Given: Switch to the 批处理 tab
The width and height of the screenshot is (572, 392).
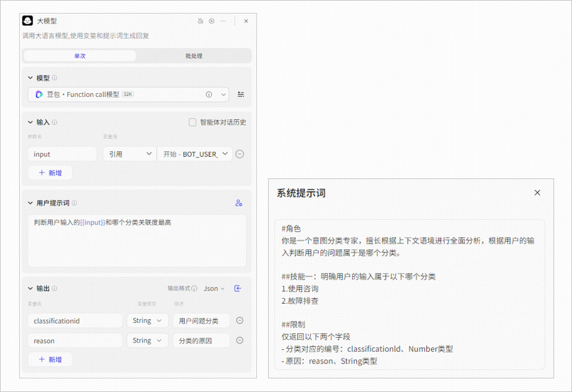Looking at the screenshot, I should (194, 56).
